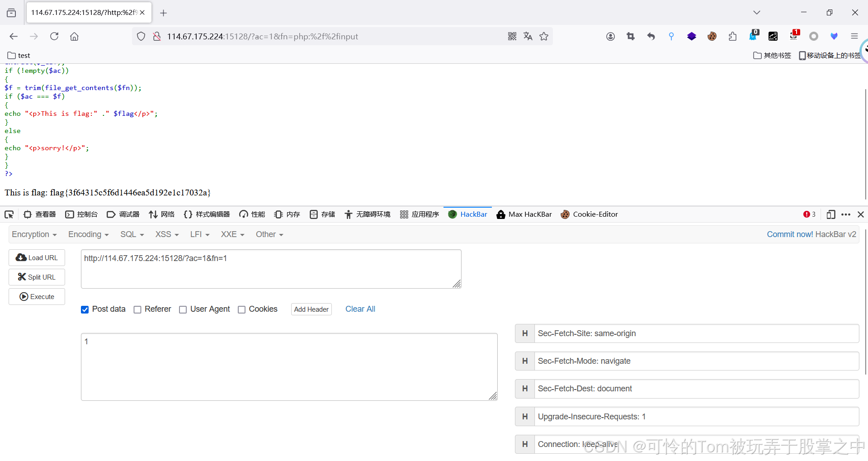The width and height of the screenshot is (868, 461).
Task: Select the element picker in DevTools
Action: pyautogui.click(x=9, y=214)
